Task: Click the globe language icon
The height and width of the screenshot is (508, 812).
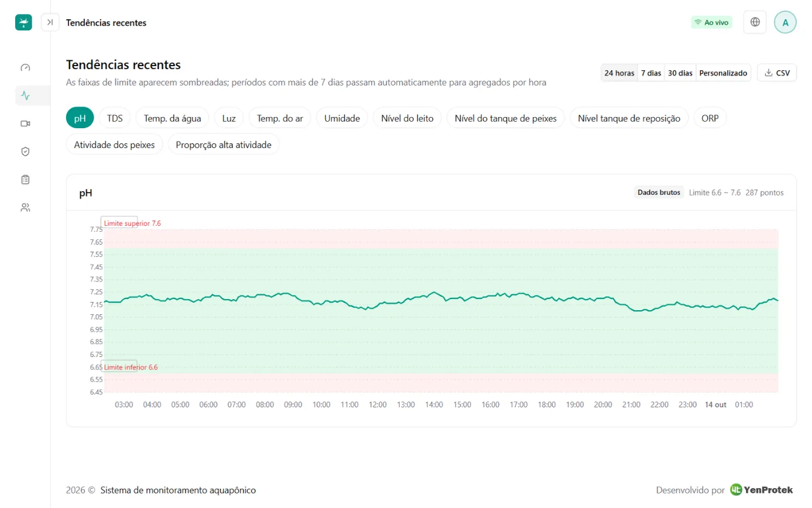Action: pos(755,22)
